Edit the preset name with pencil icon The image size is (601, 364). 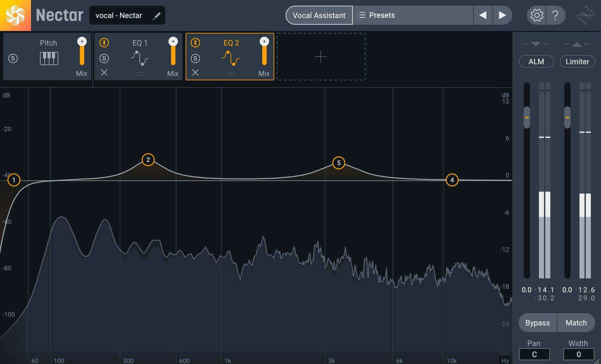(x=156, y=15)
